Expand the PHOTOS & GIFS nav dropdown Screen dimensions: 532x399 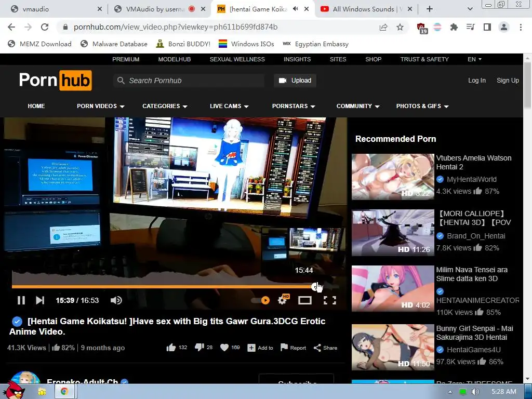[422, 106]
